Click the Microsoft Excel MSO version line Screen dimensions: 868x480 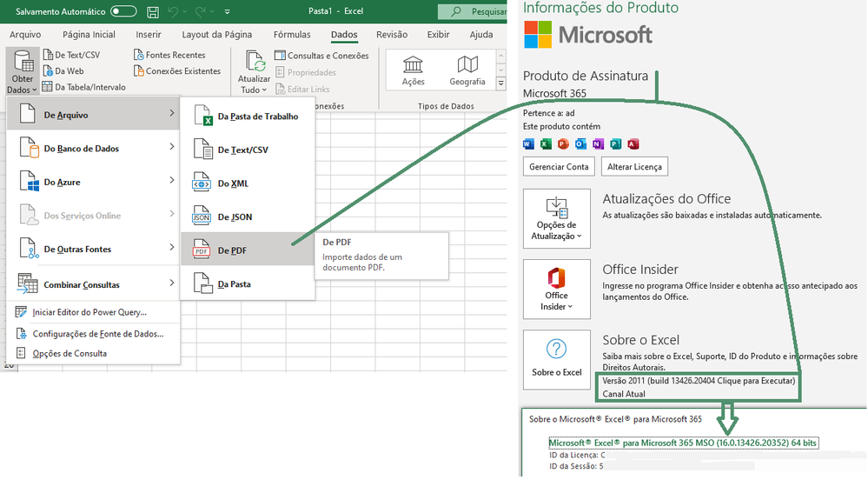tap(683, 443)
